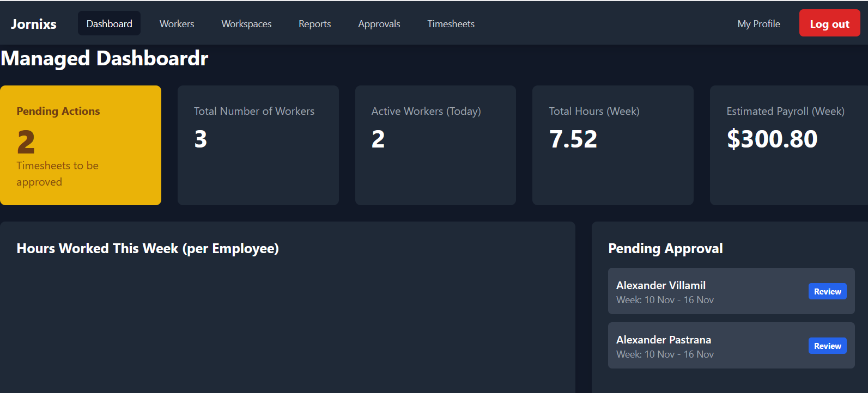Select the yellow Pending Actions card
Viewport: 868px width, 393px height.
tap(81, 145)
